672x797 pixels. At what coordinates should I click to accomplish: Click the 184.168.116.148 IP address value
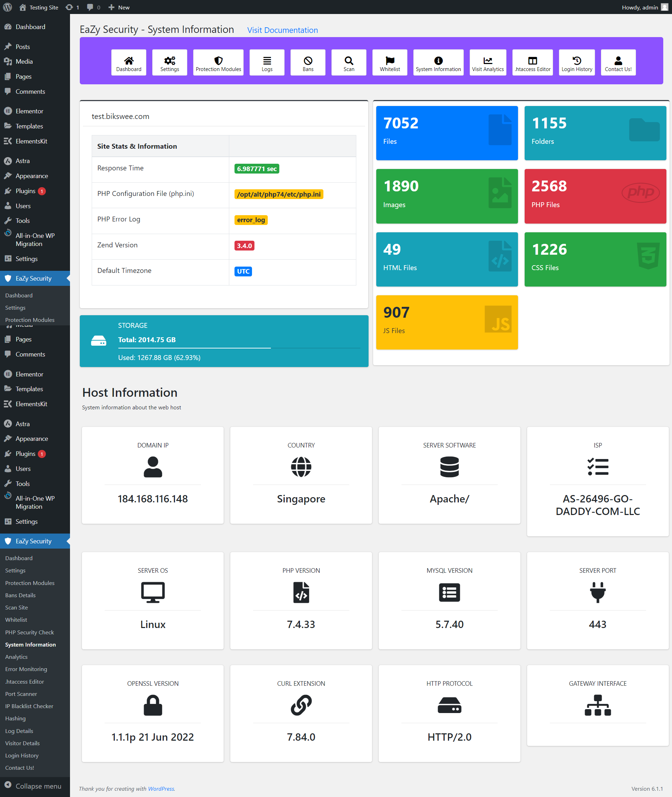(x=153, y=499)
